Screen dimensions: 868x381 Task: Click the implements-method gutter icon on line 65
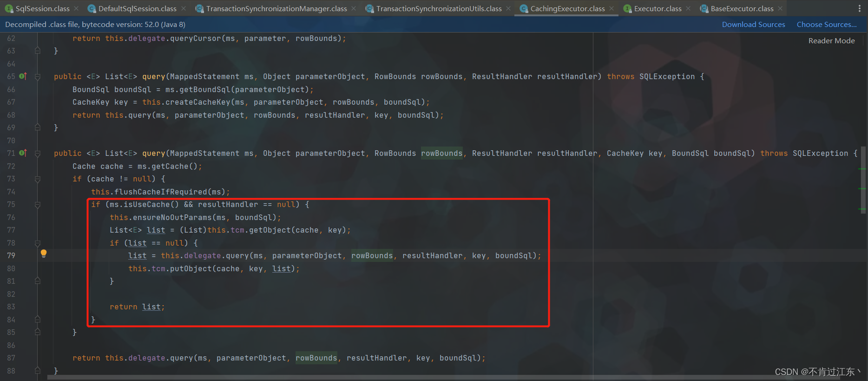[23, 76]
